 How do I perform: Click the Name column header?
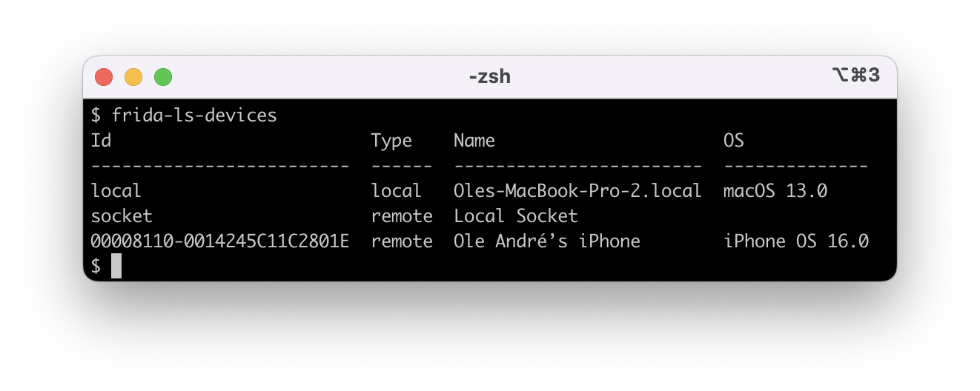tap(474, 141)
